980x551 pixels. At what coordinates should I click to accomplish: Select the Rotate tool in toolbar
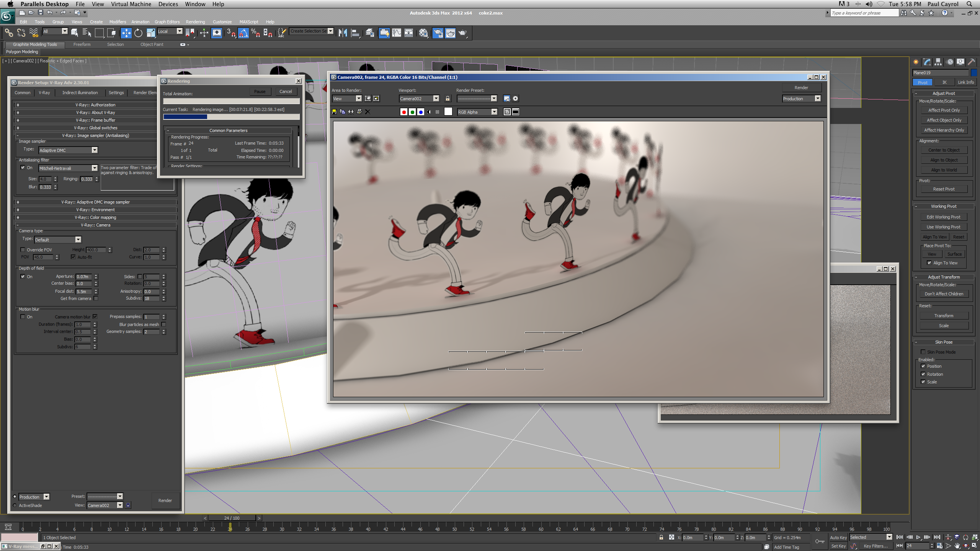pos(138,33)
